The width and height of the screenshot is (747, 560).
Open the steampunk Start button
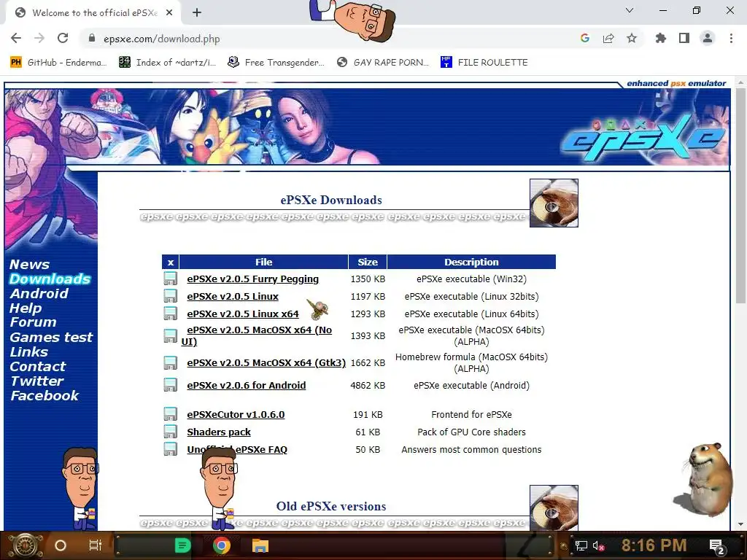point(26,545)
